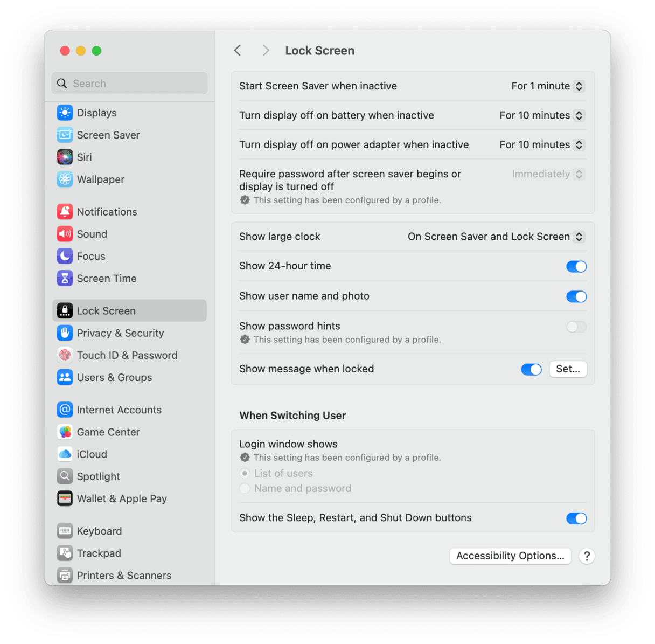
Task: Click the help question mark button
Action: click(587, 556)
